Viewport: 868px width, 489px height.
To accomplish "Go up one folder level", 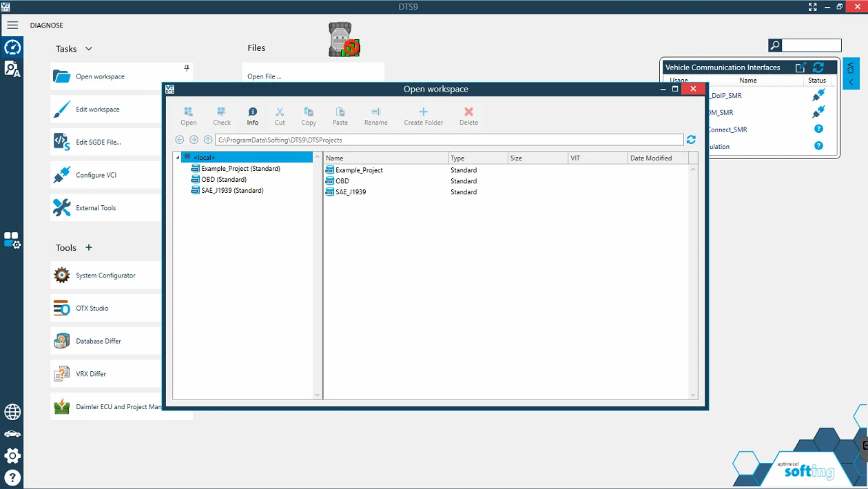I will 208,140.
